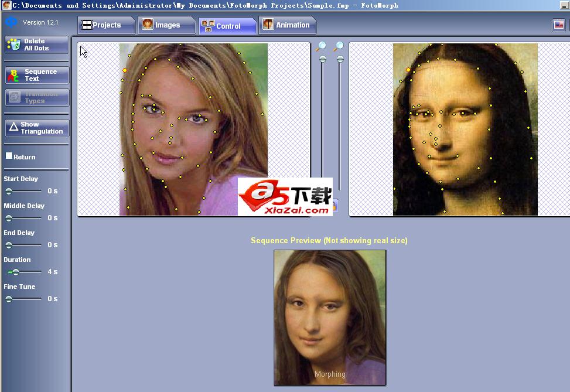
Task: Open the Projects tab
Action: click(106, 25)
